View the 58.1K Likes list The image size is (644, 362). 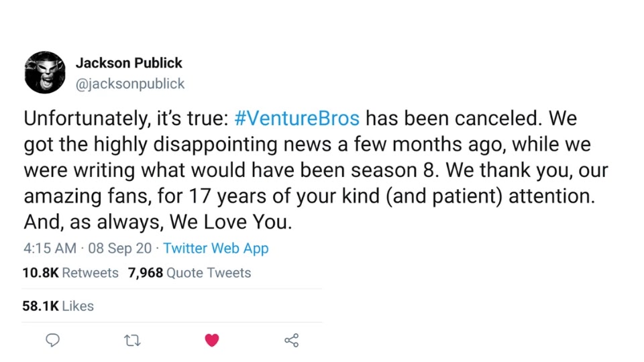pos(58,306)
